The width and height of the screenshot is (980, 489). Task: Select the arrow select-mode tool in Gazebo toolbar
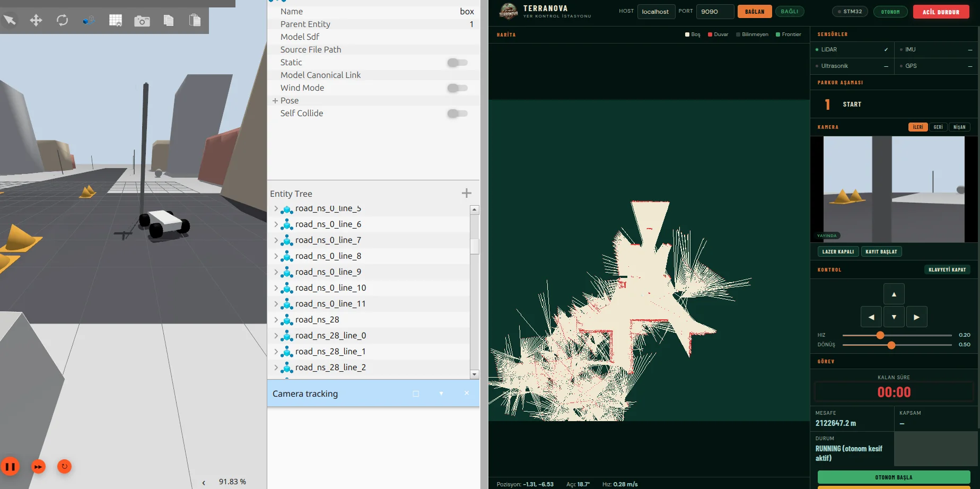pyautogui.click(x=10, y=20)
